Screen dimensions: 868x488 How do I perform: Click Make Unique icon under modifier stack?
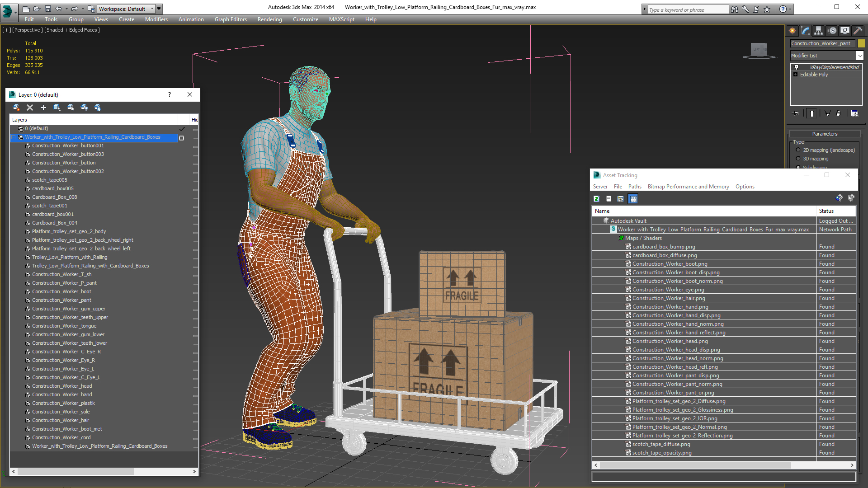[x=827, y=113]
